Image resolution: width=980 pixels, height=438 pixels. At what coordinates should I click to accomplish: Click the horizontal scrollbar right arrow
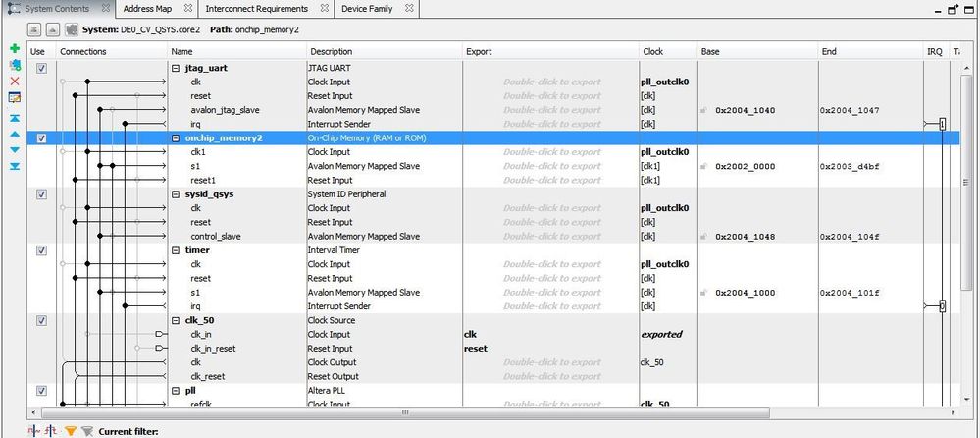click(x=953, y=412)
